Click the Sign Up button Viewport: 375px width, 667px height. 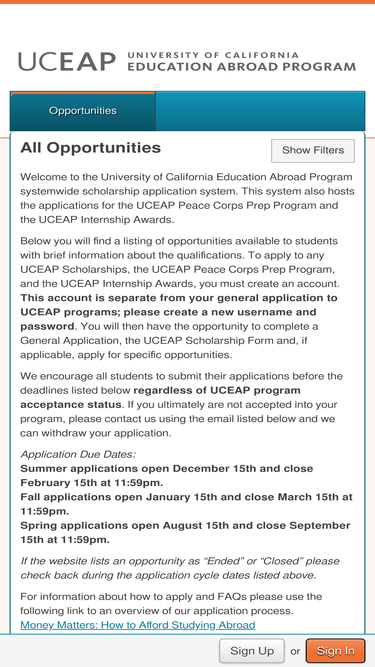point(252,651)
